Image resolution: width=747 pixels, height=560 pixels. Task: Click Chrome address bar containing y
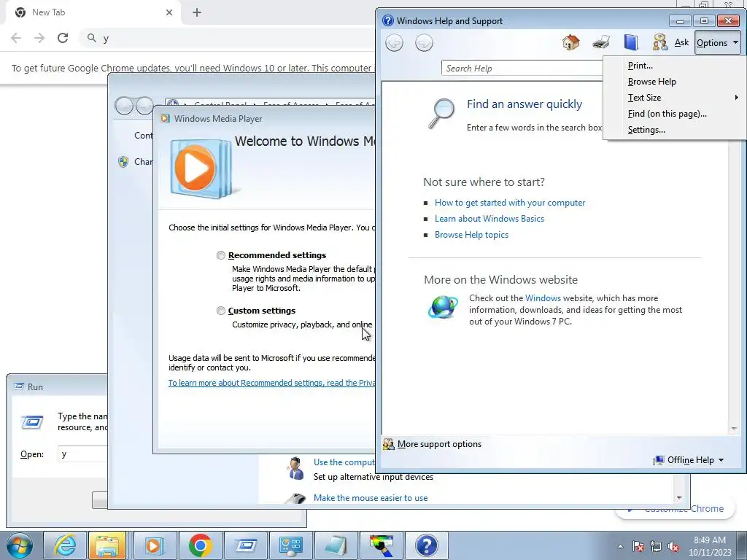coord(228,38)
